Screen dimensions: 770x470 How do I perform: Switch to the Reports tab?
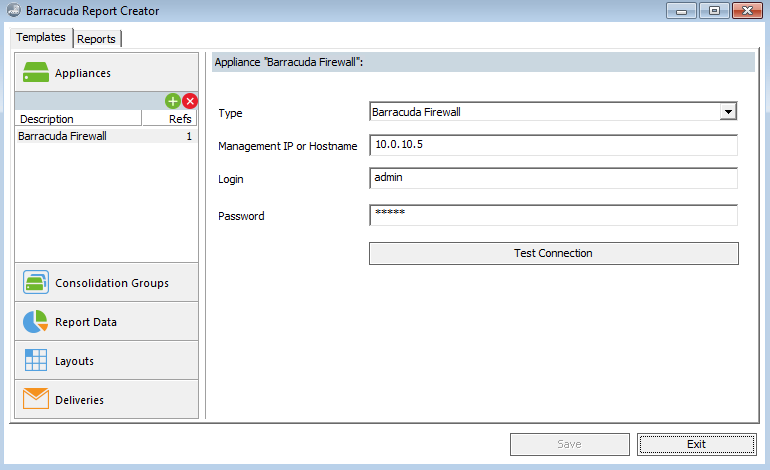[x=96, y=39]
